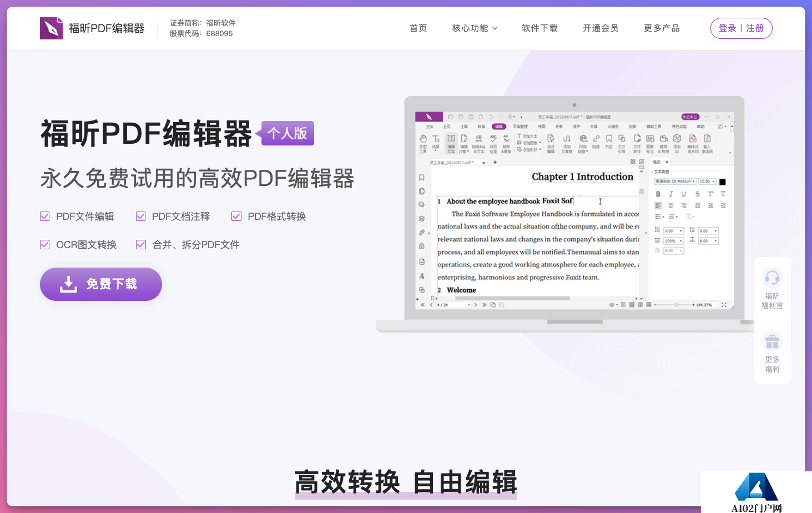This screenshot has height=513, width=812.
Task: Click the 音频&视频 icon in ribbon
Action: click(x=664, y=138)
